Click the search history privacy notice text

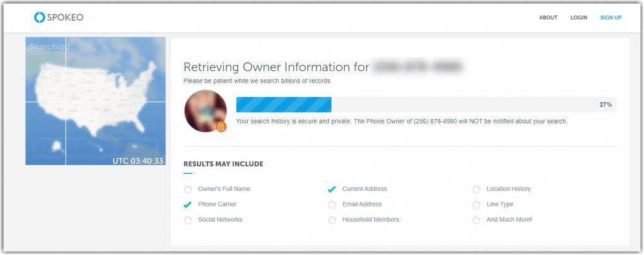tap(402, 122)
